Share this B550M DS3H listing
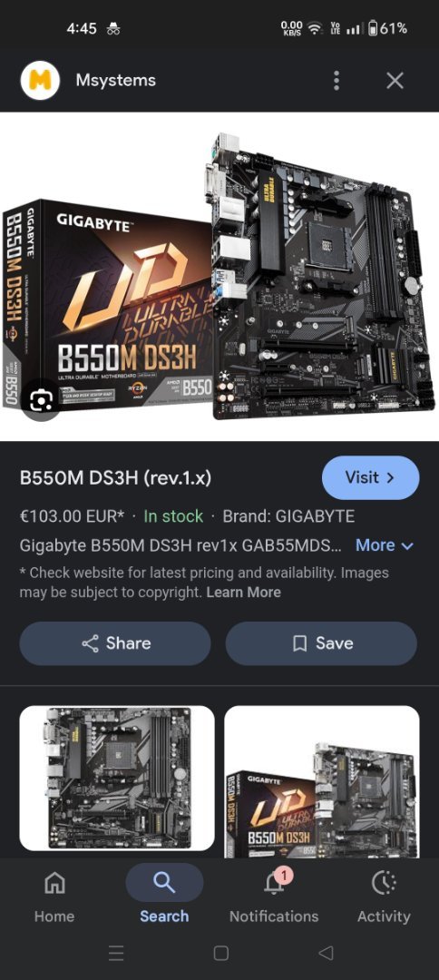Screen dimensions: 439x980 click(115, 643)
